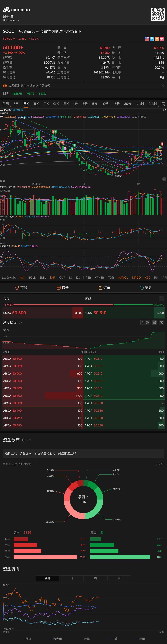This screenshot has width=167, height=644.
Task: Click the 净流入 donut chart center
Action: (x=83, y=499)
